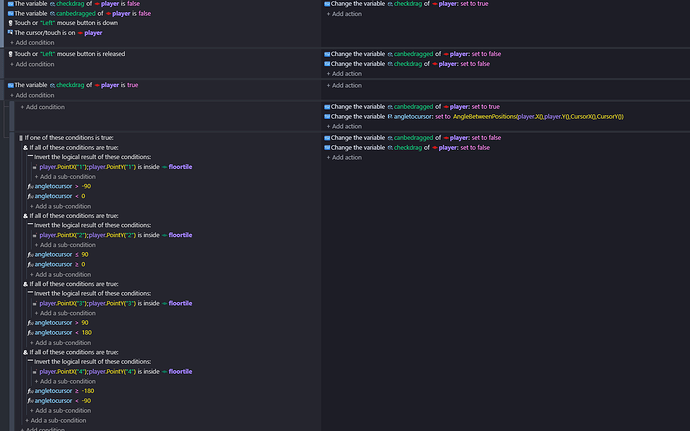
Task: Select action 'canbedragged of player: set to true'
Action: tap(412, 107)
